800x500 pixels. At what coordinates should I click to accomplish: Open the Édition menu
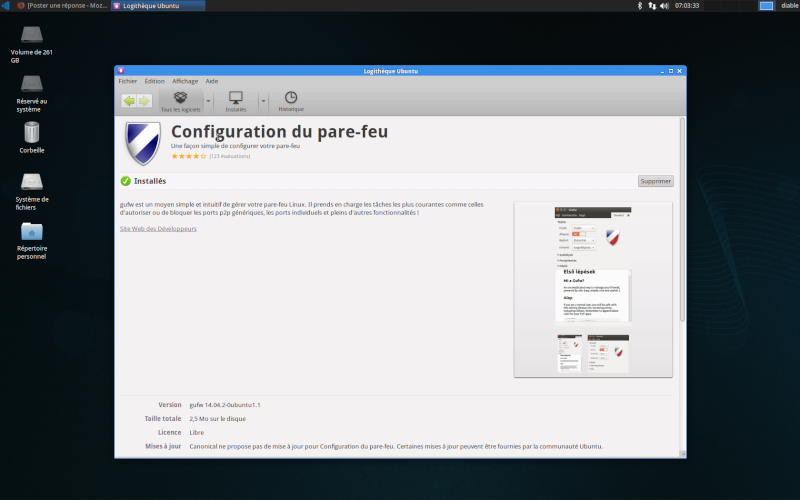click(154, 81)
